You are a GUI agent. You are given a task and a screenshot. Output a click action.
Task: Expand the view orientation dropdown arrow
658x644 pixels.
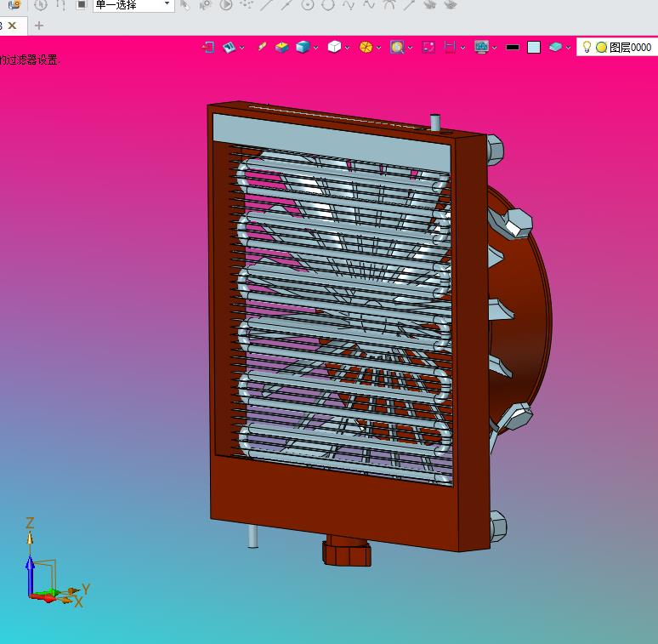242,48
